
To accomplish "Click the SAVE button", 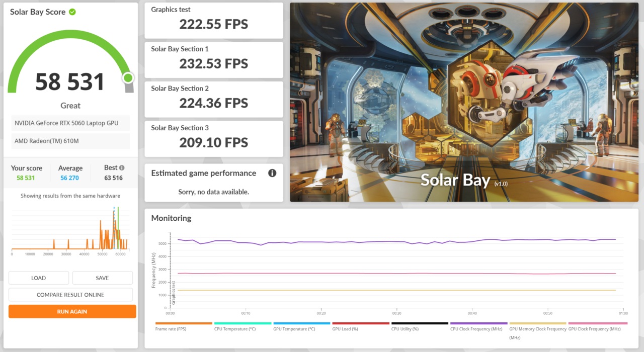I will pos(103,278).
